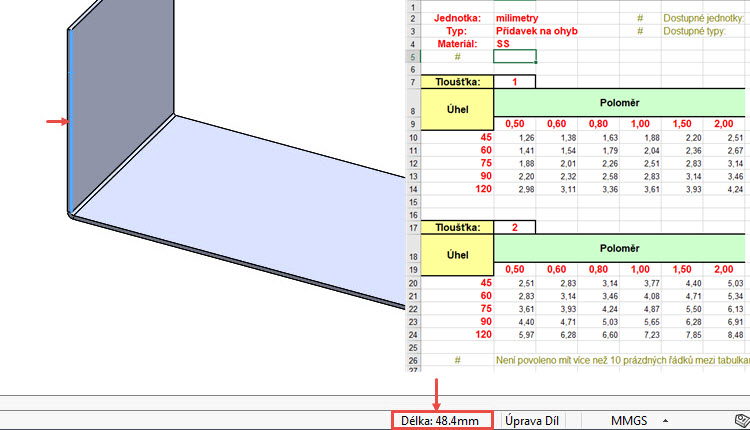The width and height of the screenshot is (750, 430).
Task: Open the MMGS unit system arrow
Action: click(x=665, y=421)
